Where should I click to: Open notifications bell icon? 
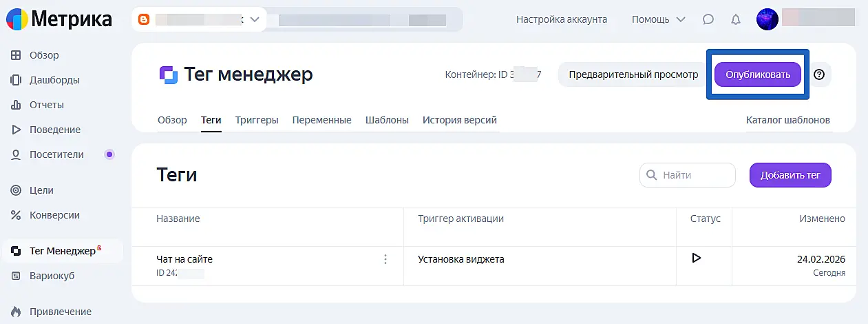coord(736,19)
